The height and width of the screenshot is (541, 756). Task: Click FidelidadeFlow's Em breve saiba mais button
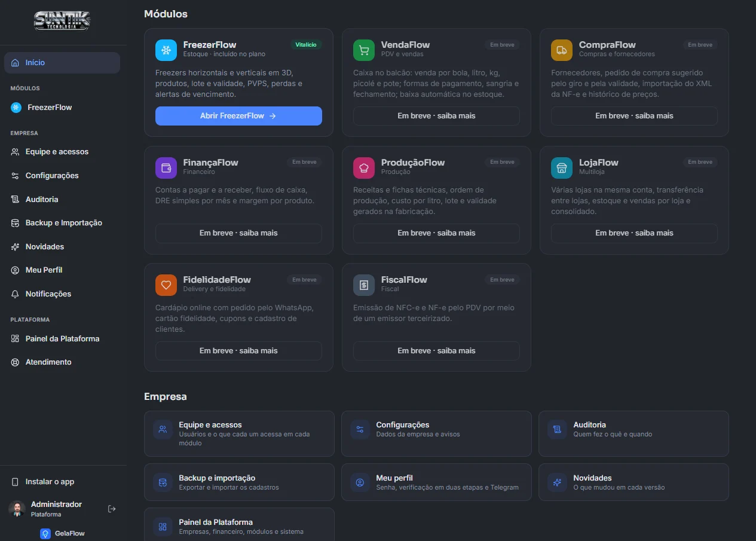click(238, 351)
